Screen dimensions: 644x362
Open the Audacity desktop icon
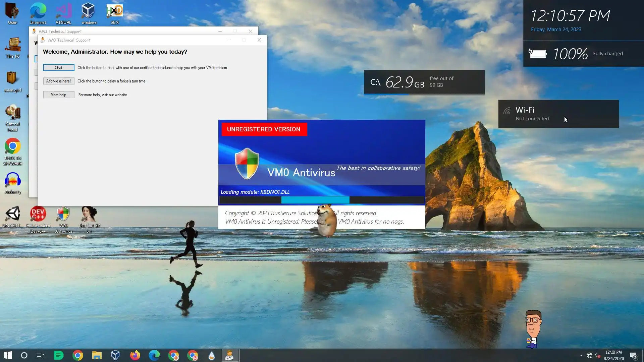(13, 181)
